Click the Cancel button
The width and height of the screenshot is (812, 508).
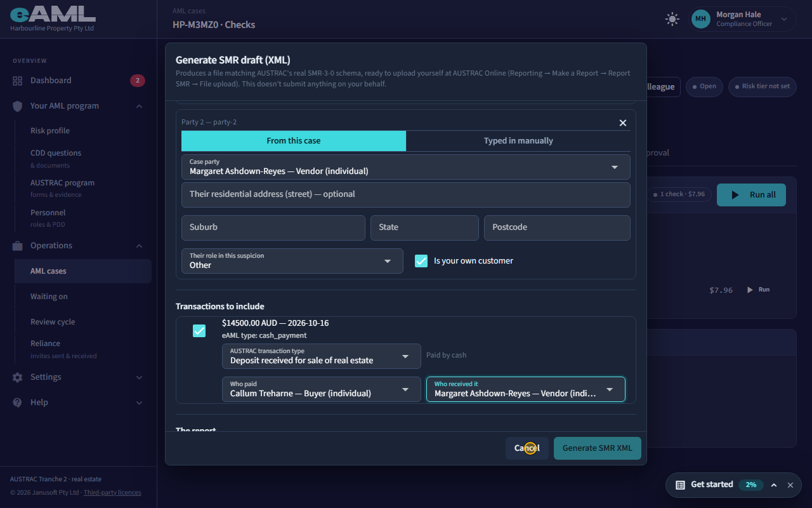pos(527,448)
